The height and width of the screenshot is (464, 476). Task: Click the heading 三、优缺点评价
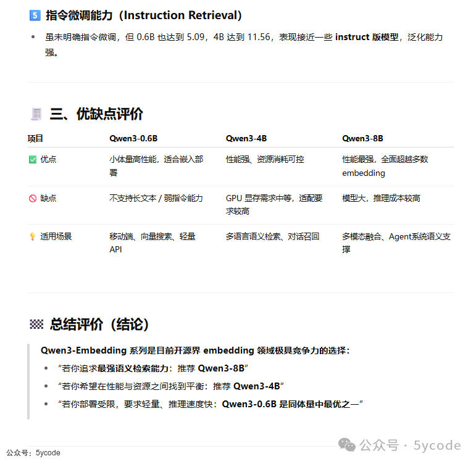point(96,114)
